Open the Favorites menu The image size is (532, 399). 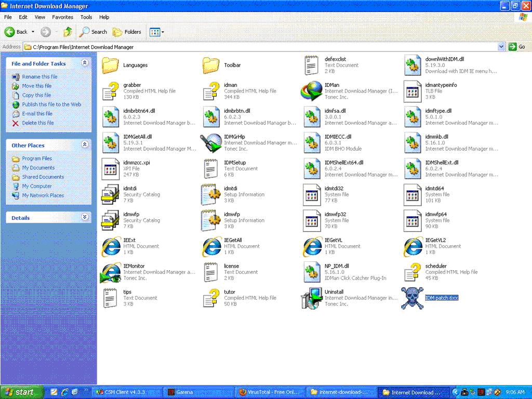pyautogui.click(x=62, y=17)
